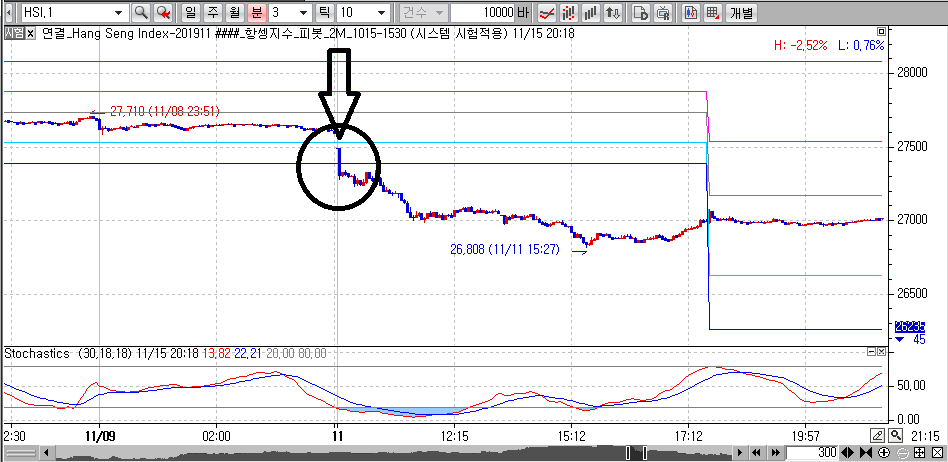Screen dimensions: 948x462
Task: Click the 개별 button
Action: pos(742,13)
